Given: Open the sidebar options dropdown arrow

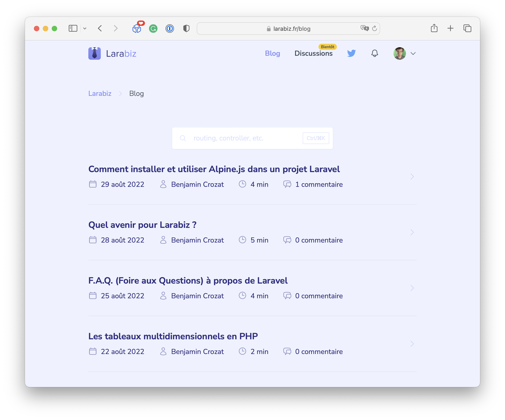Looking at the screenshot, I should pyautogui.click(x=85, y=28).
